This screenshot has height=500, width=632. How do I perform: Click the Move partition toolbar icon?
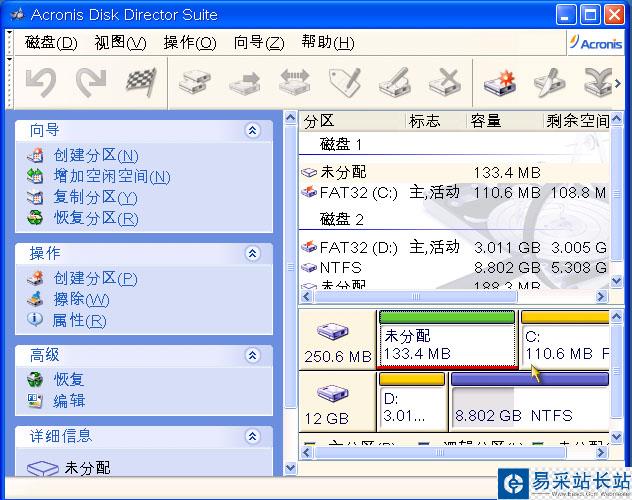tap(245, 83)
